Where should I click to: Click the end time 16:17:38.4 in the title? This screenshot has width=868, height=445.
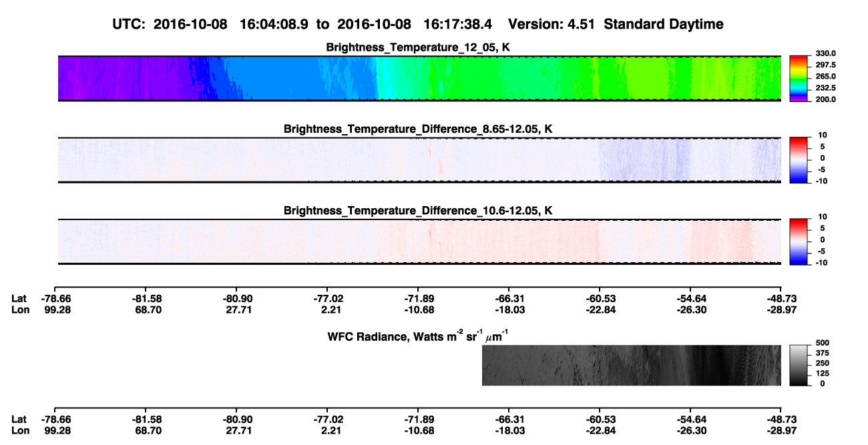[458, 24]
